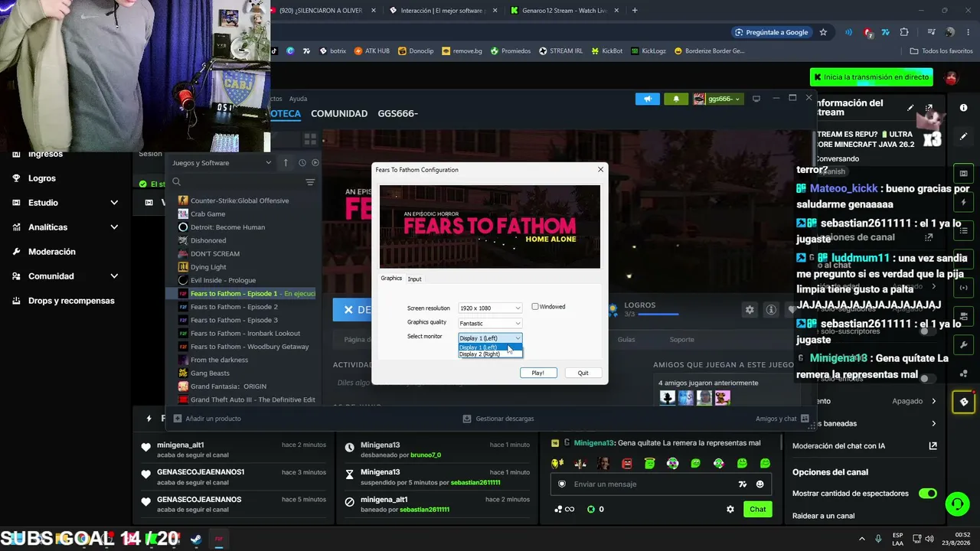980x551 pixels.
Task: Open Chrome three-dot menu
Action: tap(969, 32)
